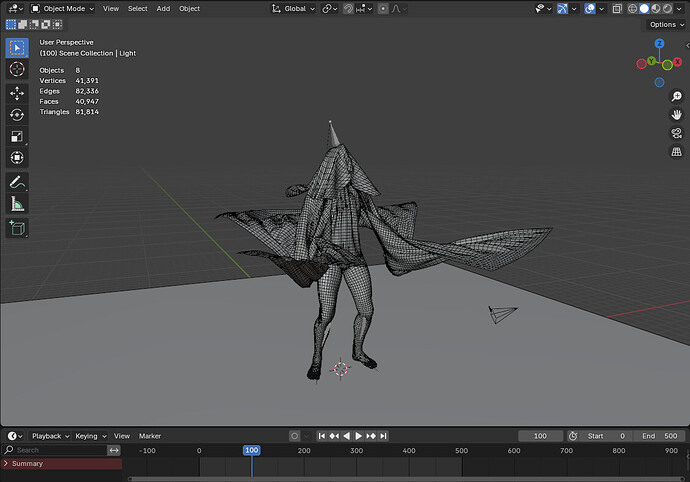Click the hand pan view icon
The width and height of the screenshot is (690, 482).
point(676,114)
